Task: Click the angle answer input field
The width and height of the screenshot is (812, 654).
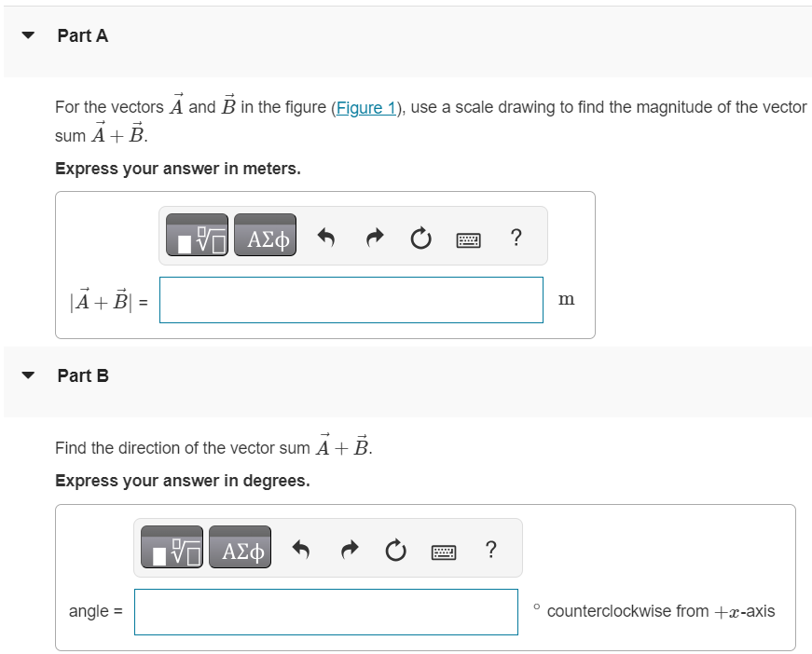Action: click(326, 612)
